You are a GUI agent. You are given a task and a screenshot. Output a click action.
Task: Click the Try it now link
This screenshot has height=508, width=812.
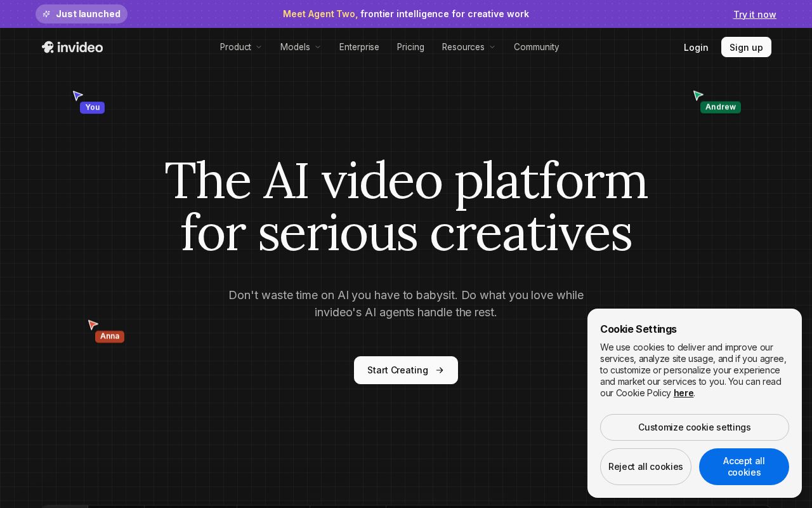tap(755, 15)
